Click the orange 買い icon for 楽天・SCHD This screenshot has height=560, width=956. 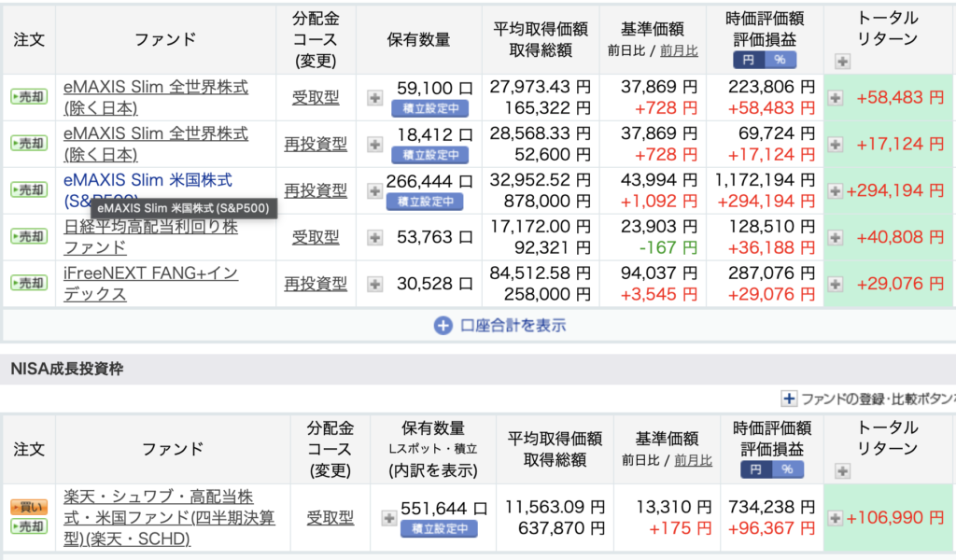(x=29, y=507)
